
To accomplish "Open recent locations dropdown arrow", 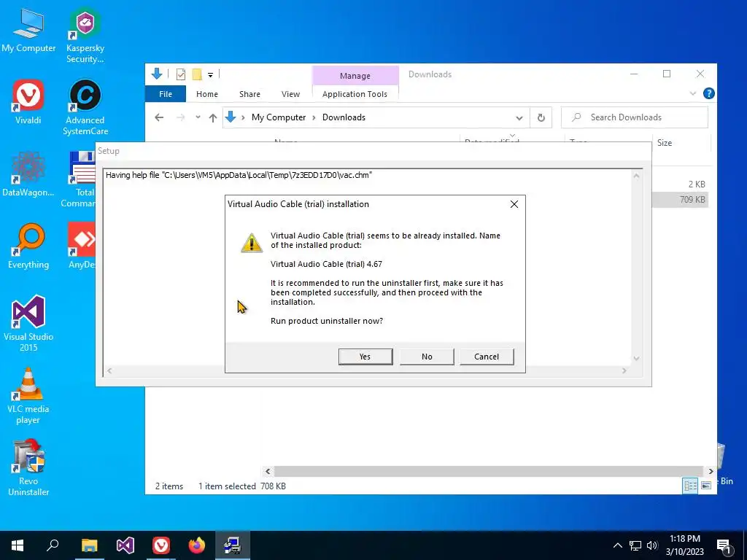I will [198, 117].
